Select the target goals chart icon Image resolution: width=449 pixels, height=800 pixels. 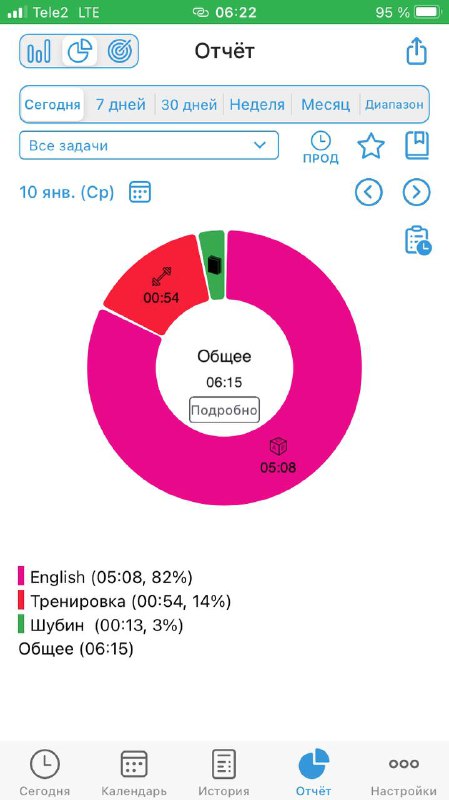tap(119, 52)
